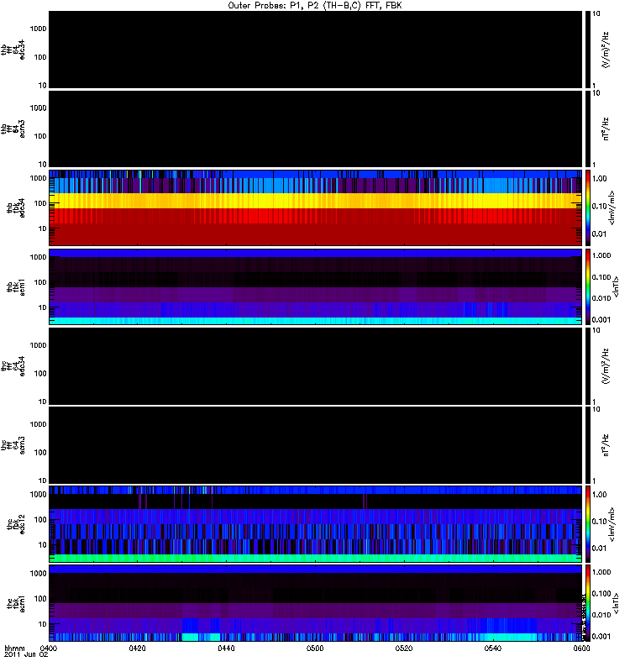Screen dimensions: 630x672
Task: Click the top color bar beside thb fff edc34
Action: [x=590, y=49]
